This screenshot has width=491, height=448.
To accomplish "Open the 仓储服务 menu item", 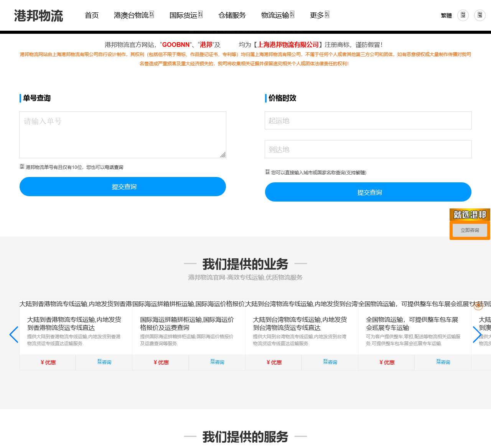I will tap(232, 15).
